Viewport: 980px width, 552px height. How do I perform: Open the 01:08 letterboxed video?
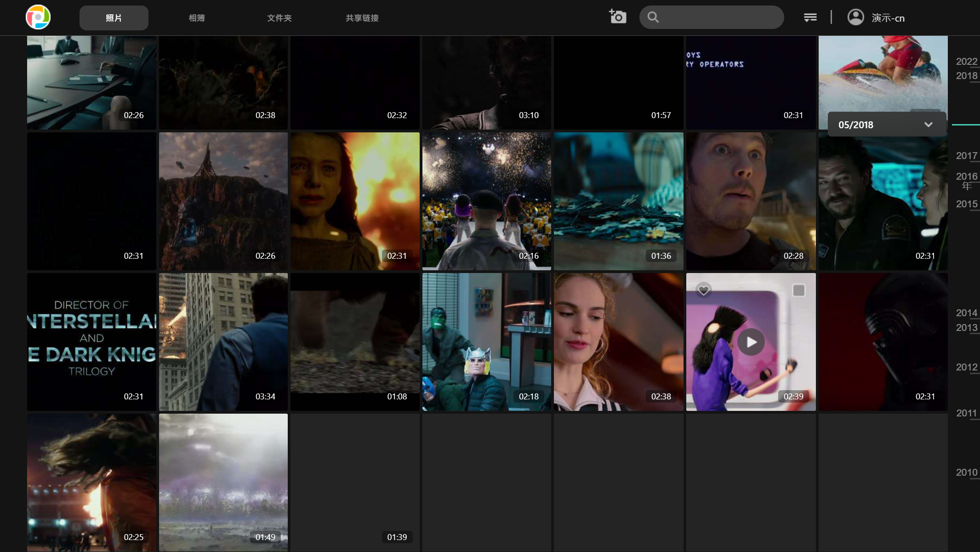coord(355,342)
